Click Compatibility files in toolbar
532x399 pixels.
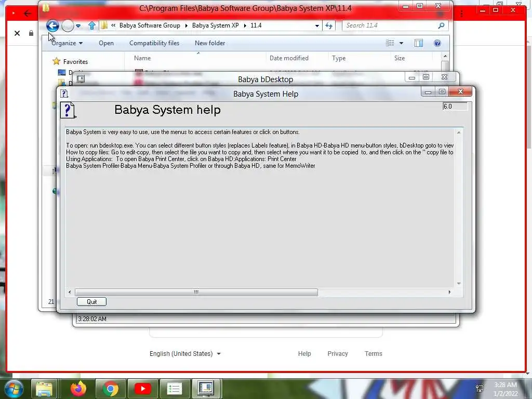154,43
